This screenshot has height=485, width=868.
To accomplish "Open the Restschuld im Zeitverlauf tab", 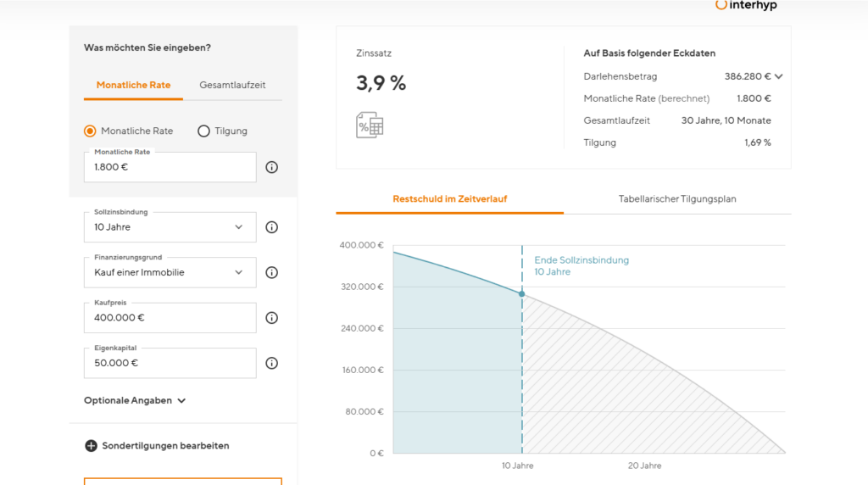I will [x=449, y=199].
